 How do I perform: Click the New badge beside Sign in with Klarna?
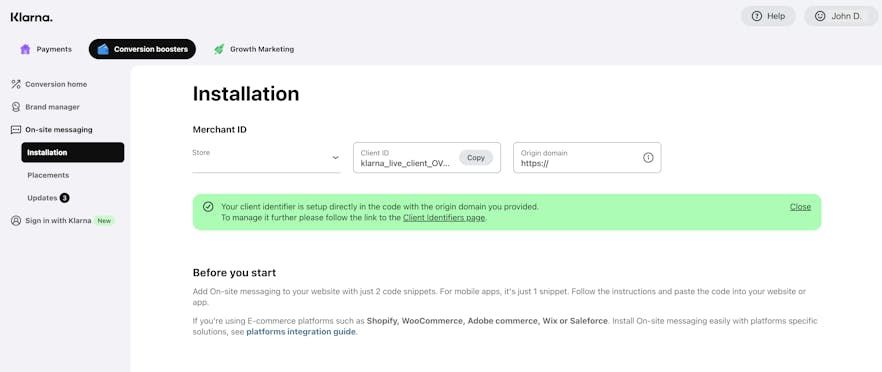104,221
